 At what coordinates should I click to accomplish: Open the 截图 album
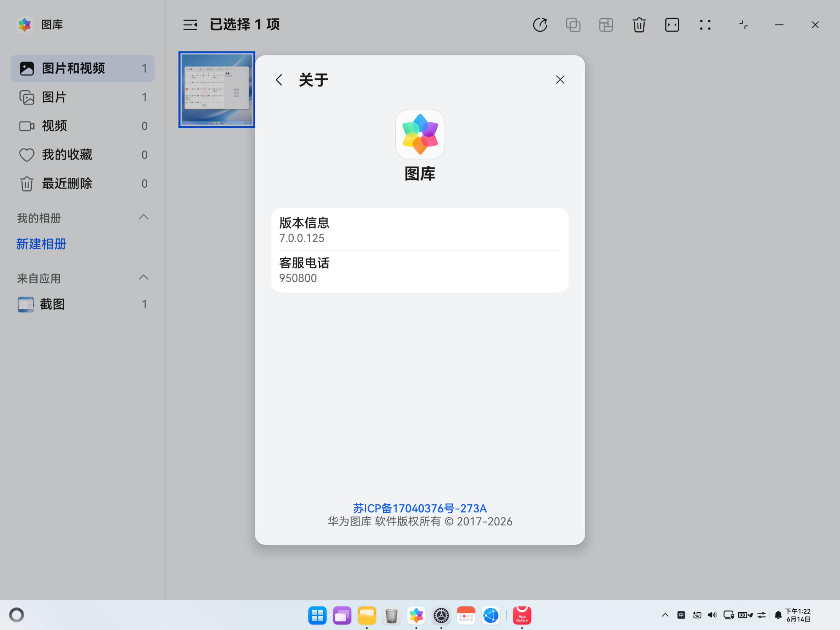[82, 305]
